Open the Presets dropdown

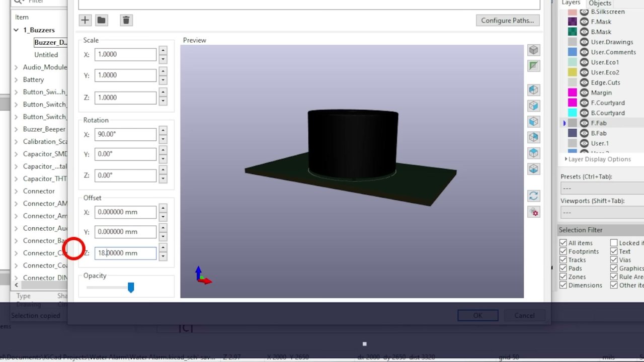(602, 188)
